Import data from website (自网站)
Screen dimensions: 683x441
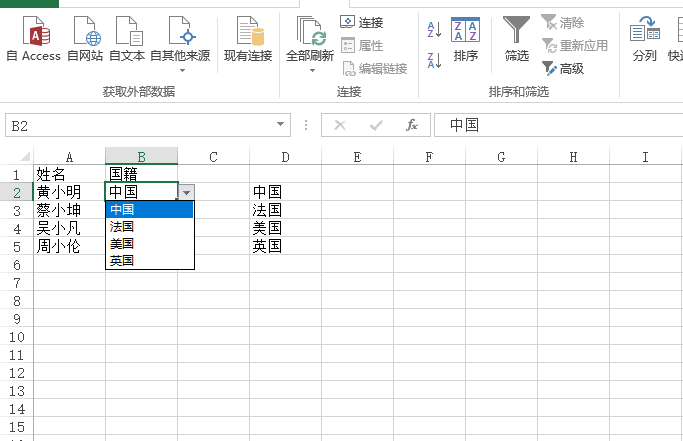pos(85,39)
